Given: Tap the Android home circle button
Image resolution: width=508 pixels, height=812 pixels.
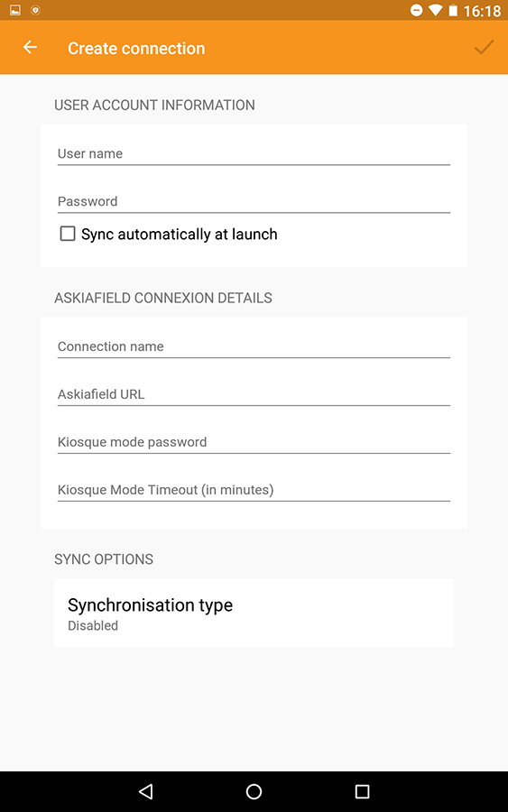Looking at the screenshot, I should [254, 790].
